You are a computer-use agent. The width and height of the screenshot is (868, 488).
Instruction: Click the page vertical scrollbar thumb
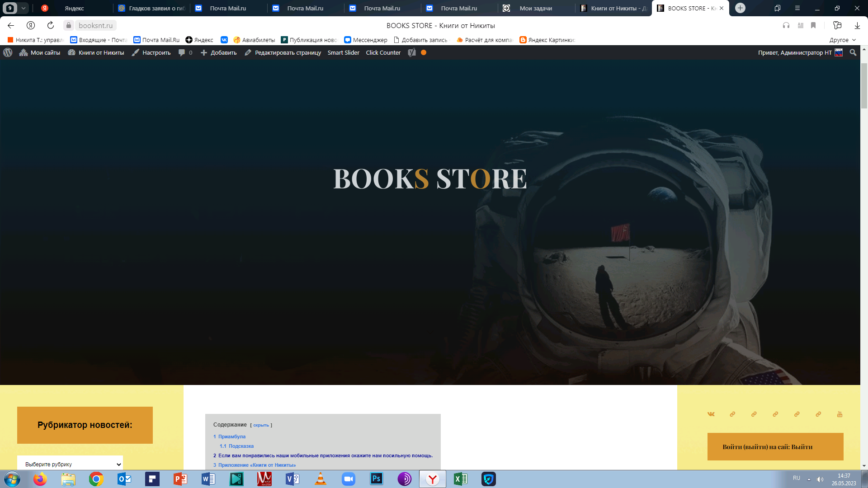[x=864, y=86]
